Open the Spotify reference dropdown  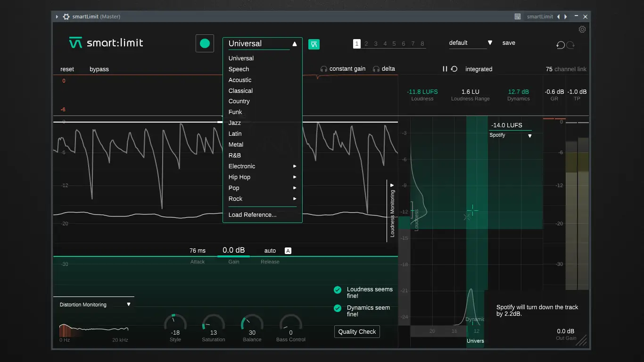click(x=511, y=135)
